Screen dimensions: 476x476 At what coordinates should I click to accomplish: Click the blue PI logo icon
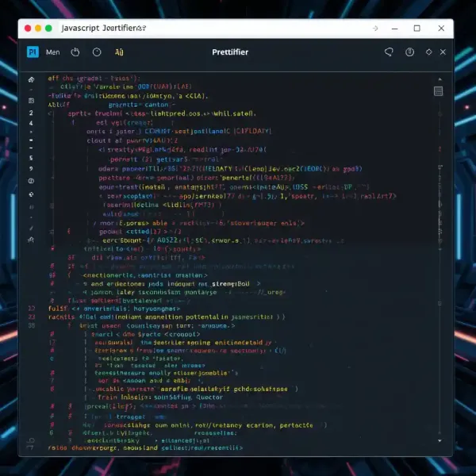coord(33,52)
